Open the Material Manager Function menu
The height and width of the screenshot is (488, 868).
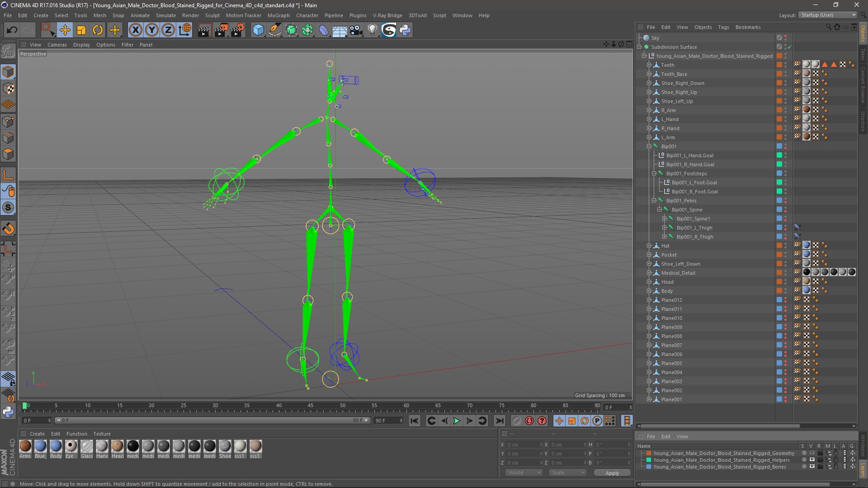76,434
